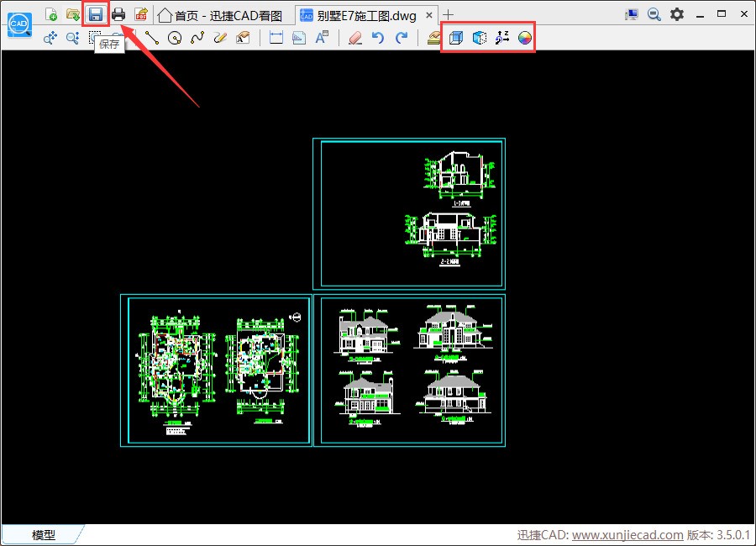This screenshot has height=546, width=756.
Task: Create a new file with the new-document icon
Action: point(50,14)
